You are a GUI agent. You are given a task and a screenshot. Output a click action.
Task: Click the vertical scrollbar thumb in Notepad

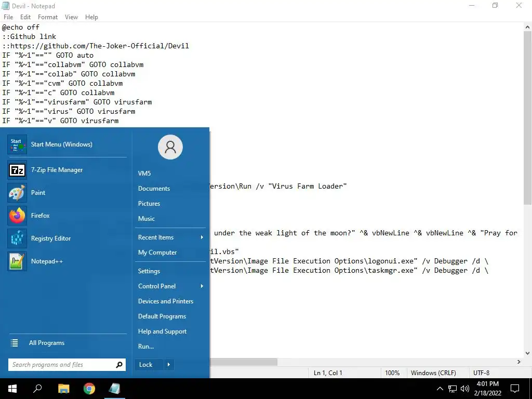(x=527, y=118)
